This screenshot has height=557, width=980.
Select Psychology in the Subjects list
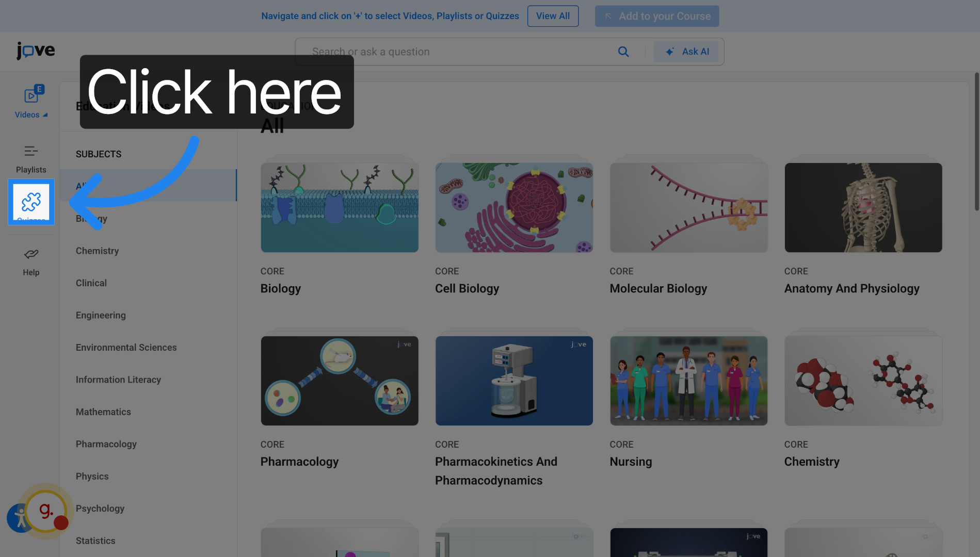pyautogui.click(x=100, y=509)
